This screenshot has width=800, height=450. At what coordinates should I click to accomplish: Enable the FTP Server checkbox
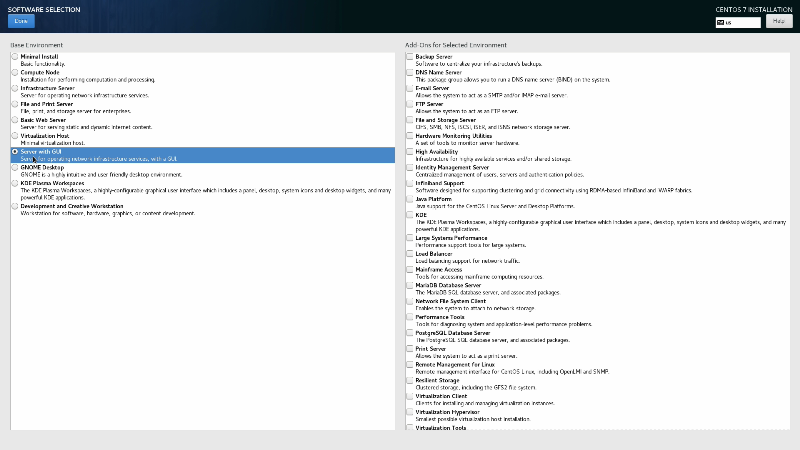point(410,104)
